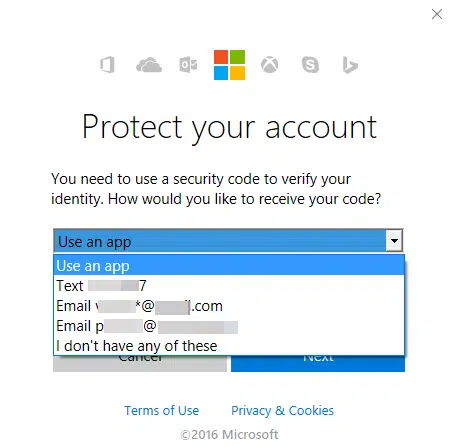Pick the Email option starting with p
This screenshot has height=447, width=459.
[x=229, y=326]
